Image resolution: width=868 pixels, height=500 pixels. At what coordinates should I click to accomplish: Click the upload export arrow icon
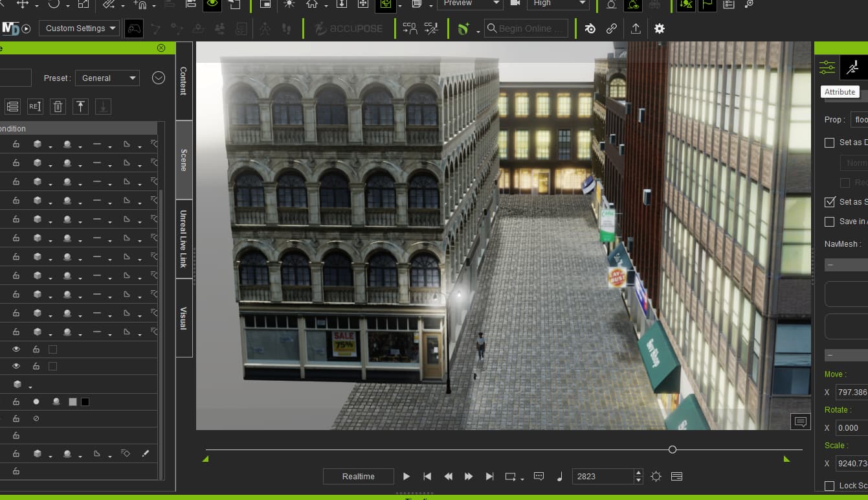click(636, 28)
